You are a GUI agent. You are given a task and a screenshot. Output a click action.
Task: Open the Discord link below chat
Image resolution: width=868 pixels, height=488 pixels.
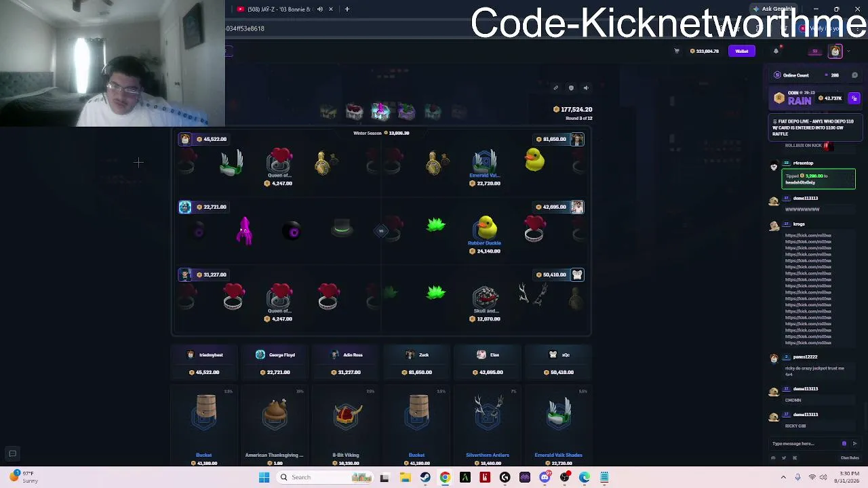(773, 458)
